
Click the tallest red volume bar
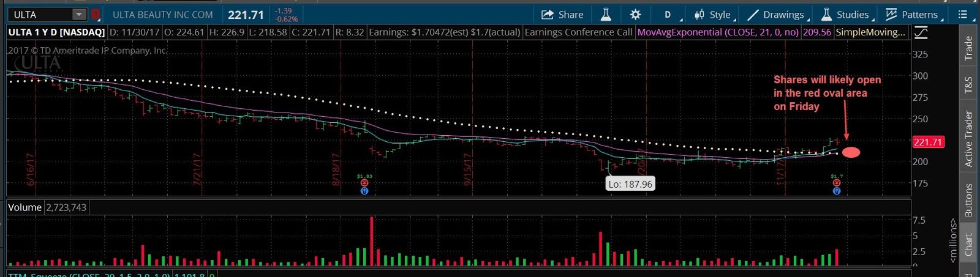point(372,241)
